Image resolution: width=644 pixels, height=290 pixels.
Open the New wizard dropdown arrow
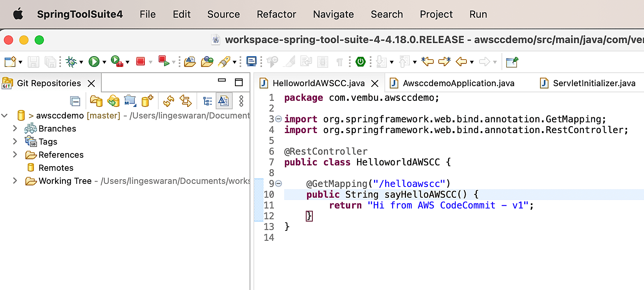coord(20,62)
